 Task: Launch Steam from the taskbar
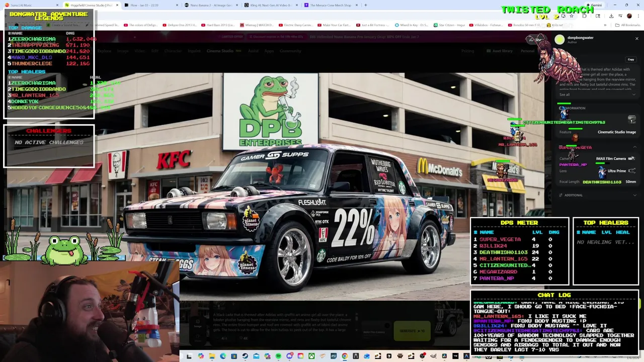(245, 356)
